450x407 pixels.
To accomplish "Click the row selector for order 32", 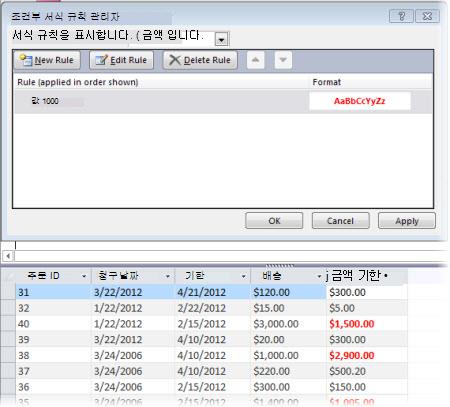I will coord(8,308).
